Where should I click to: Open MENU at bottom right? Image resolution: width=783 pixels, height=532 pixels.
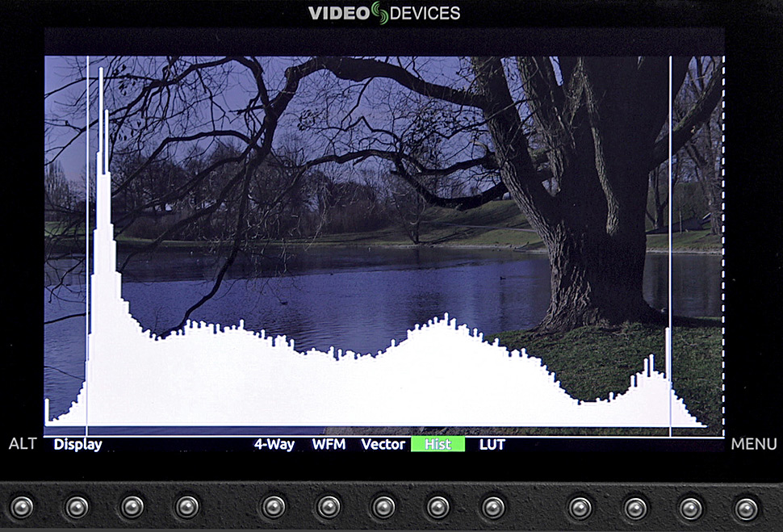754,444
